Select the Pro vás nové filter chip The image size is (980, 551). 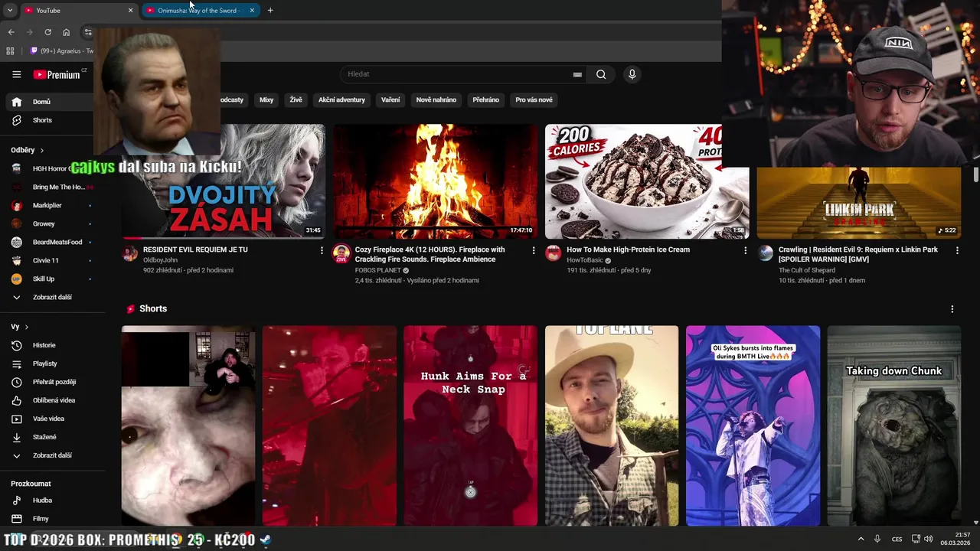click(534, 99)
